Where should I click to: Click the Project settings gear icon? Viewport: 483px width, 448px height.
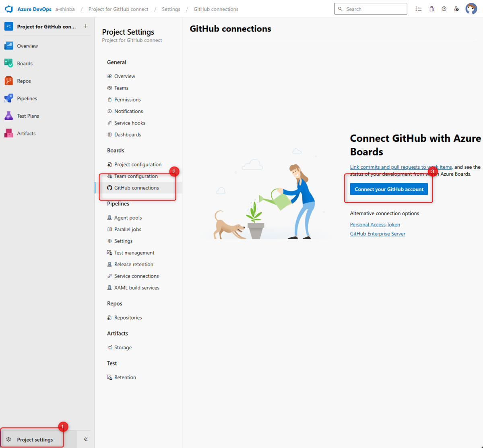[x=9, y=440]
